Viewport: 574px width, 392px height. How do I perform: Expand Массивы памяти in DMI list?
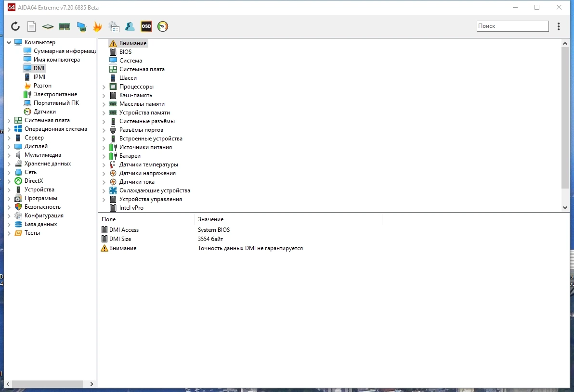pos(104,104)
